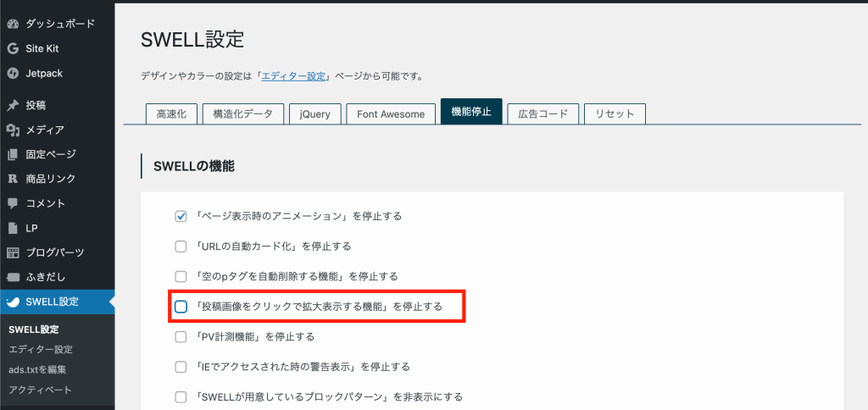Open the 構造化データ tab
Screen dimensions: 868x410
[x=243, y=114]
